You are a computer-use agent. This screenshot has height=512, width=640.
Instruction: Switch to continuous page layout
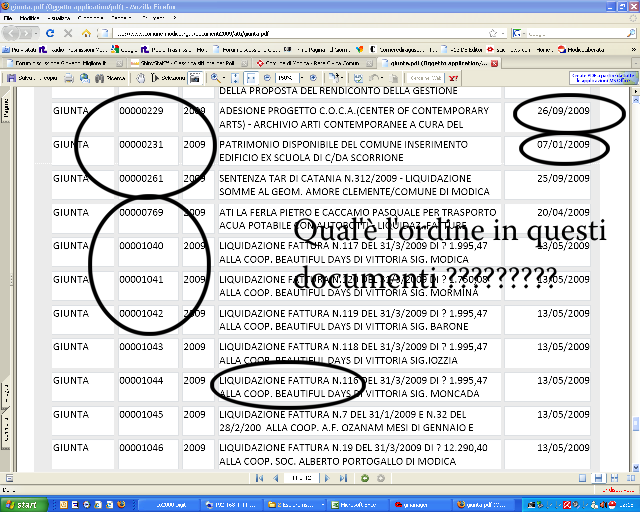(x=598, y=478)
